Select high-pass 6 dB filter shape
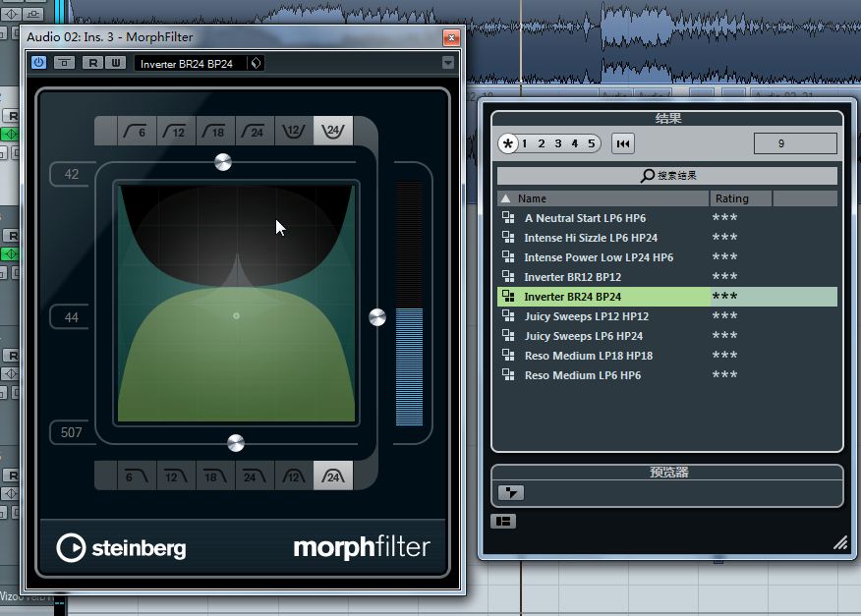This screenshot has width=861, height=616. tap(137, 132)
